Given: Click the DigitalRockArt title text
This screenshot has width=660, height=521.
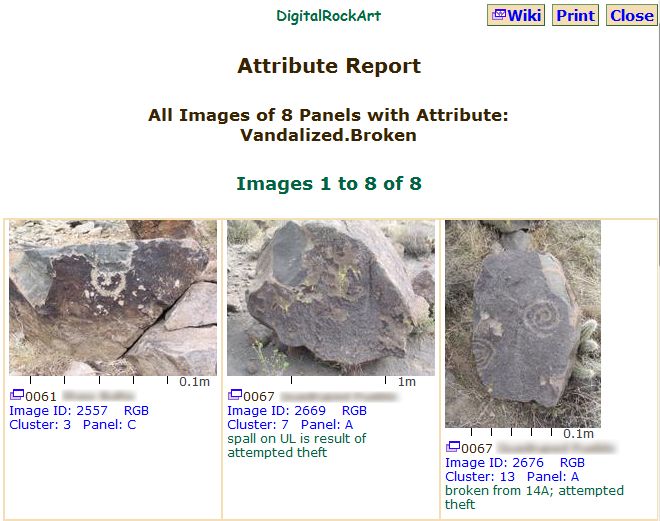Looking at the screenshot, I should pyautogui.click(x=328, y=16).
